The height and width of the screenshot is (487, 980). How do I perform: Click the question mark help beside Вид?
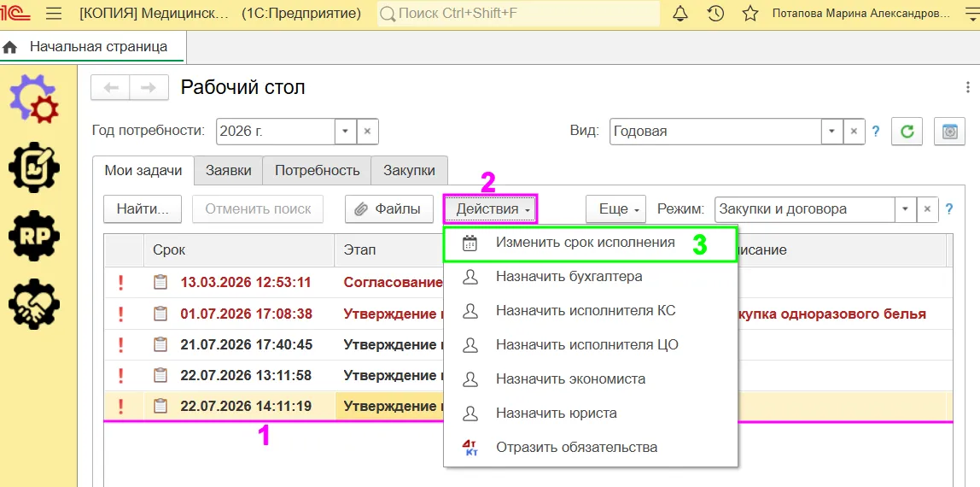click(876, 132)
